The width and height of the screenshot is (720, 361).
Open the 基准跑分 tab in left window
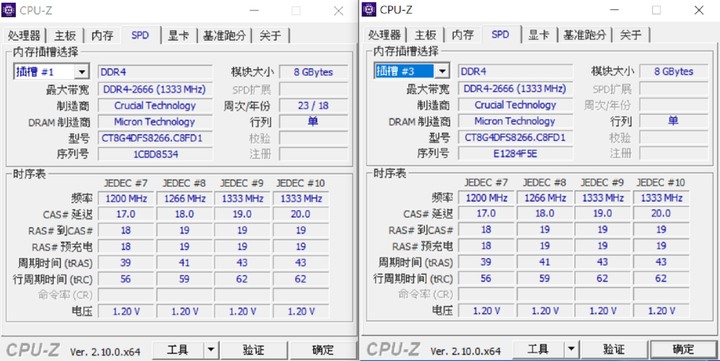[224, 35]
